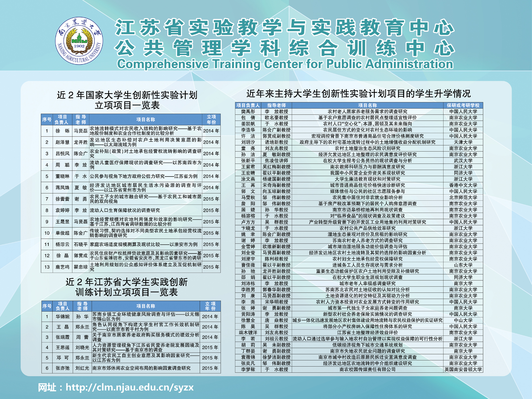Click advisor '郭春华副教授'
The height and width of the screenshot is (399, 532).
tap(276, 290)
